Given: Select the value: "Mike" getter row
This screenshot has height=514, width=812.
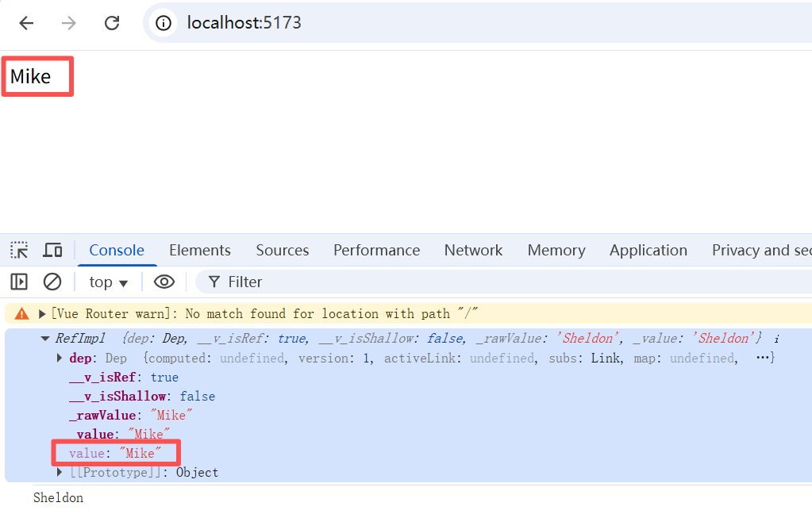Looking at the screenshot, I should click(115, 454).
